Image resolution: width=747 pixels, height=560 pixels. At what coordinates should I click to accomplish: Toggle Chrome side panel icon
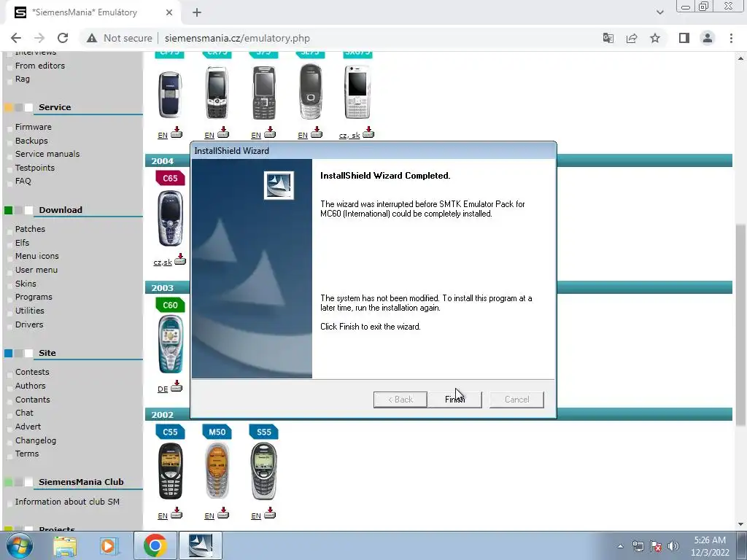pos(684,38)
